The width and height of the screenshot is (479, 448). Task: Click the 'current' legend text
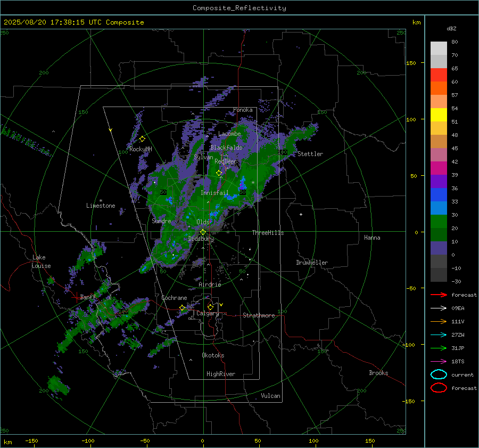point(463,374)
